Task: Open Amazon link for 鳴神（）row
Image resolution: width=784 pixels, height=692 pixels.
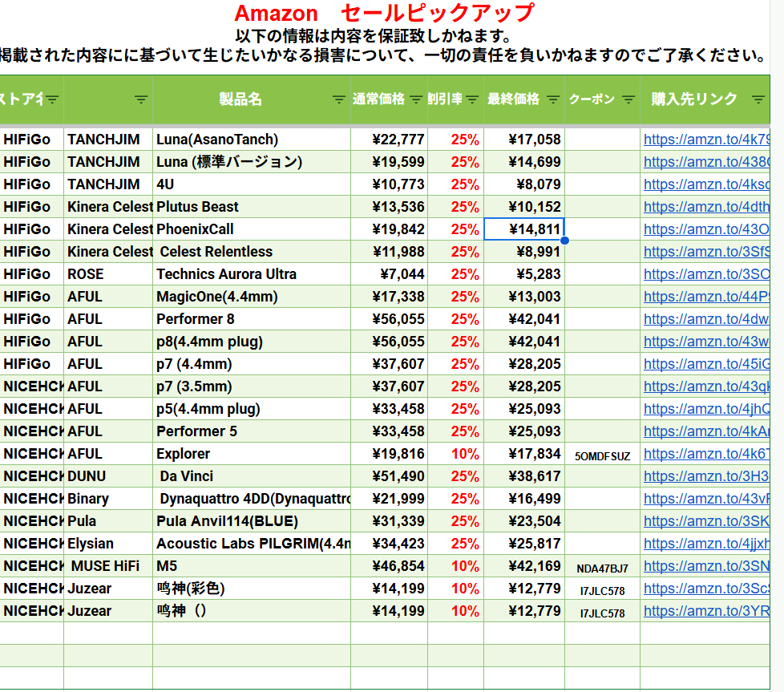Action: pos(706,611)
